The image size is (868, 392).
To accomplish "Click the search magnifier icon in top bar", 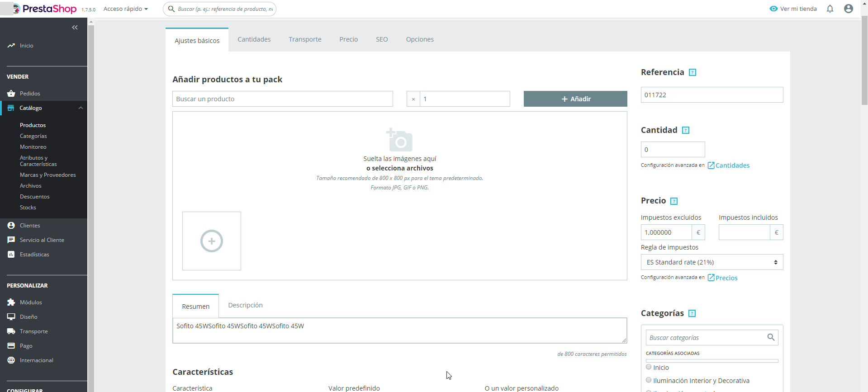I will click(171, 9).
